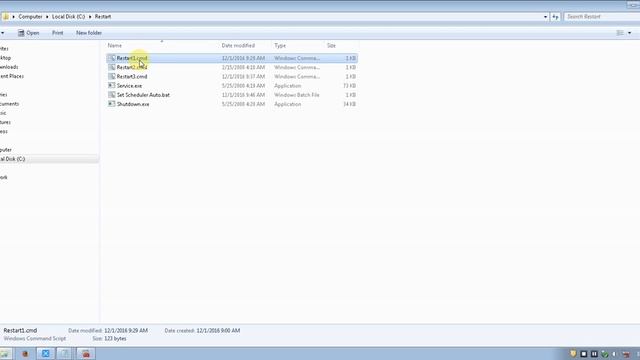The image size is (640, 360).
Task: Select the Downloads item in navigation pane
Action: click(9, 67)
